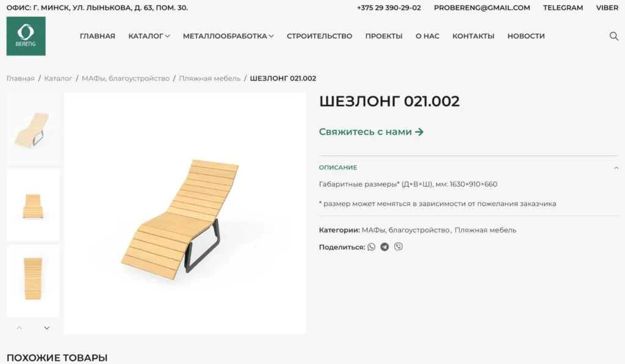
Task: Collapse the Описание section
Action: pyautogui.click(x=616, y=168)
